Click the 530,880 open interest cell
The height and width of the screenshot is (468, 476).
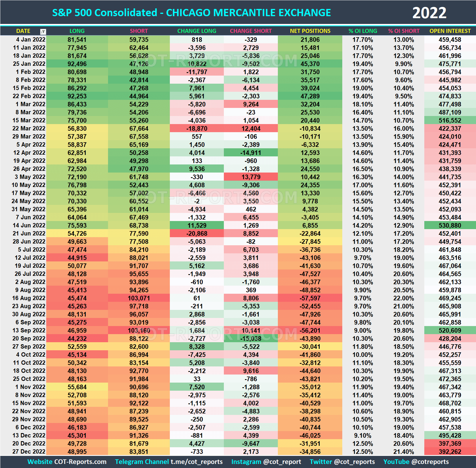pos(450,225)
